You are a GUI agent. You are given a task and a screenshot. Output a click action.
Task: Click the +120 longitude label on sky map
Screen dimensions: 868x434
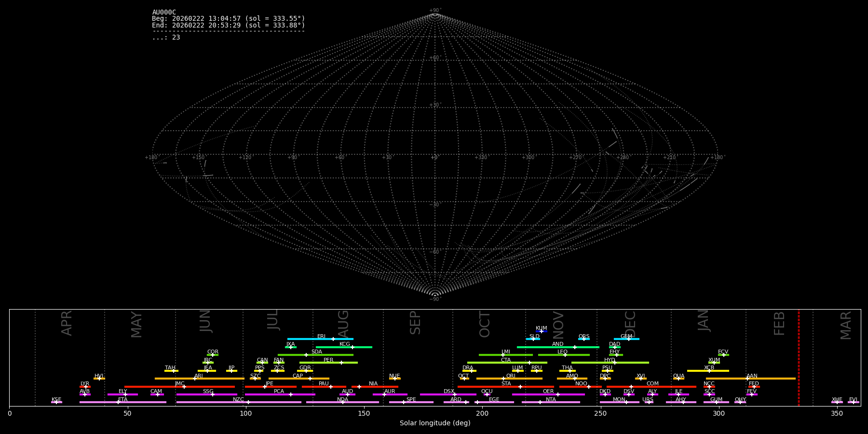[x=245, y=158]
